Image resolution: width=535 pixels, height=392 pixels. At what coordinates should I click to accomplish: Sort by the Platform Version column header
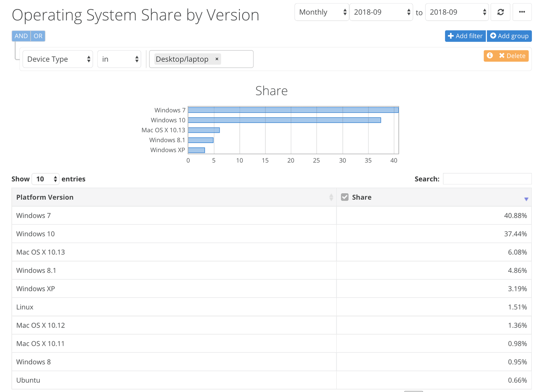[x=45, y=197]
